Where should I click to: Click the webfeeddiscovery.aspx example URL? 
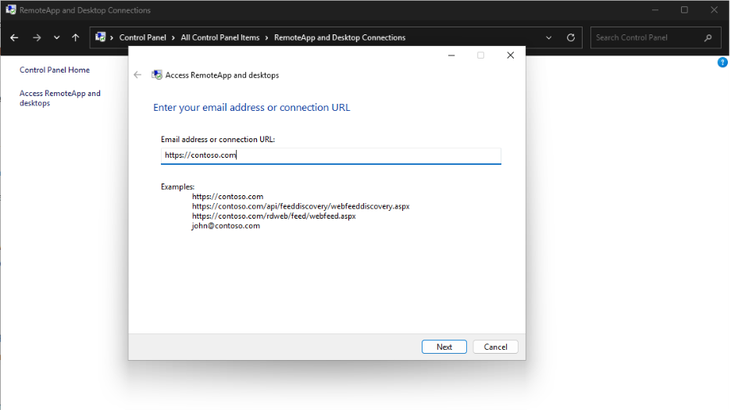coord(301,206)
